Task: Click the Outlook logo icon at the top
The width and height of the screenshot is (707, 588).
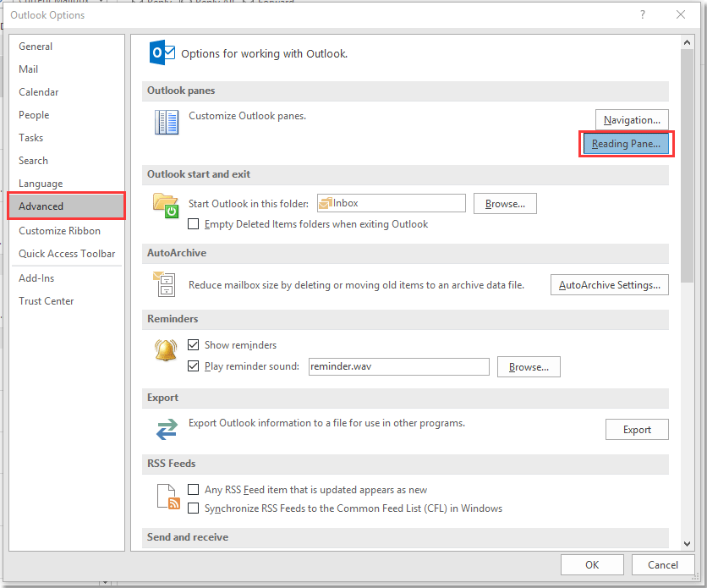Action: (162, 52)
